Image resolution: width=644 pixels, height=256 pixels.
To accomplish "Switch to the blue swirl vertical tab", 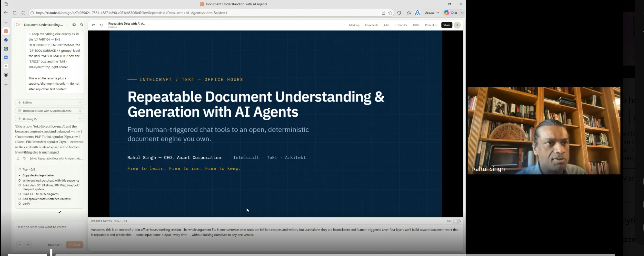I will (6, 40).
